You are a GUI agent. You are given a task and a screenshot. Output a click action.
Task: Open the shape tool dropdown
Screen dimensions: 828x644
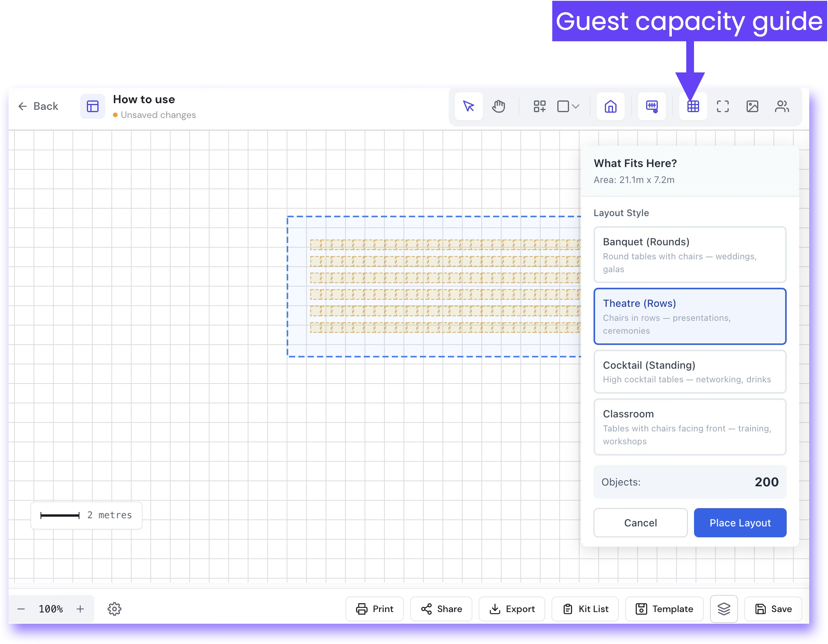click(x=569, y=106)
